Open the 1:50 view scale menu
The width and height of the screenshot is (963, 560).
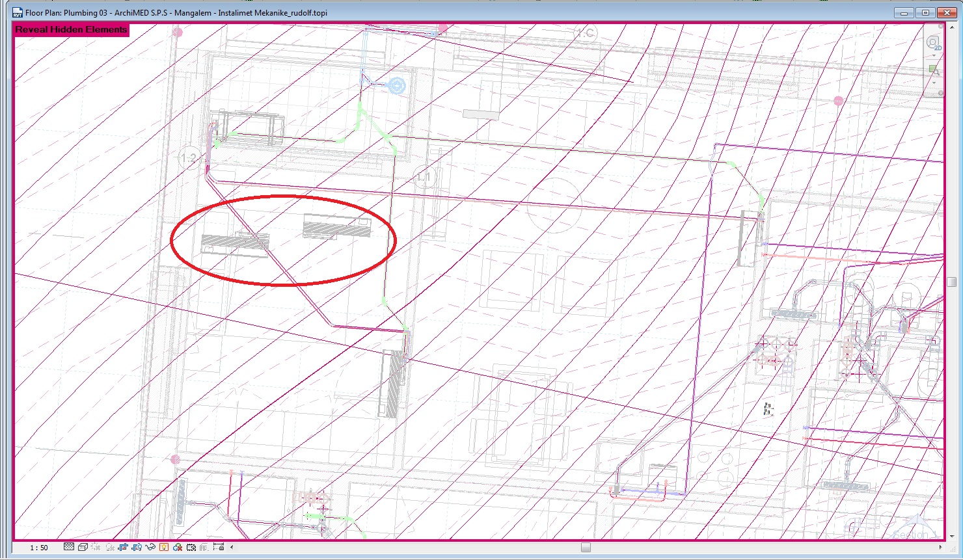[40, 547]
